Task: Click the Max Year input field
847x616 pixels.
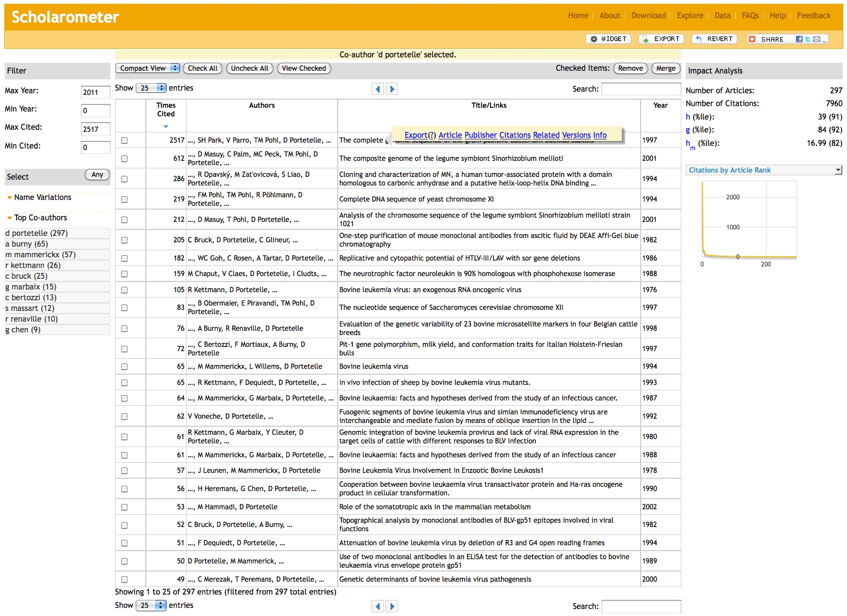Action: pos(95,92)
